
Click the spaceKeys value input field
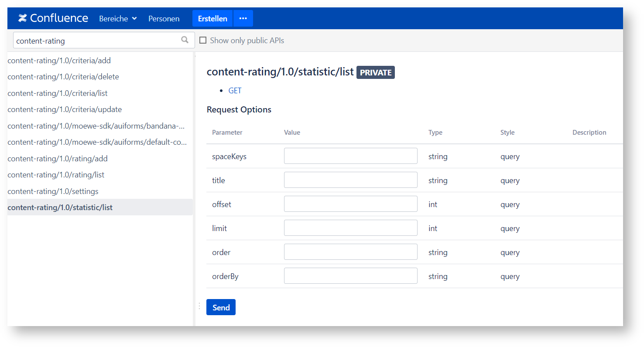350,156
